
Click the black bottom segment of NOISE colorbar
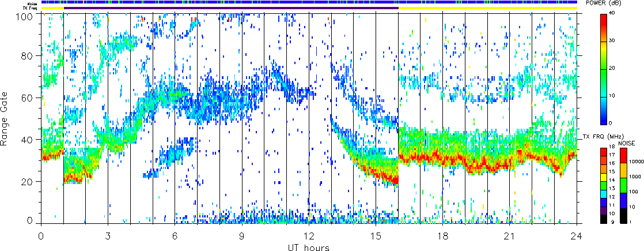623,216
